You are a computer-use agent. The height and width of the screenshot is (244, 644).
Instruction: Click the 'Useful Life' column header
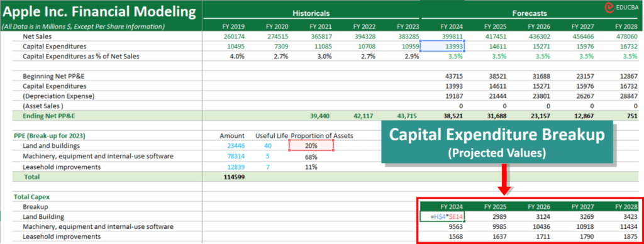(272, 136)
